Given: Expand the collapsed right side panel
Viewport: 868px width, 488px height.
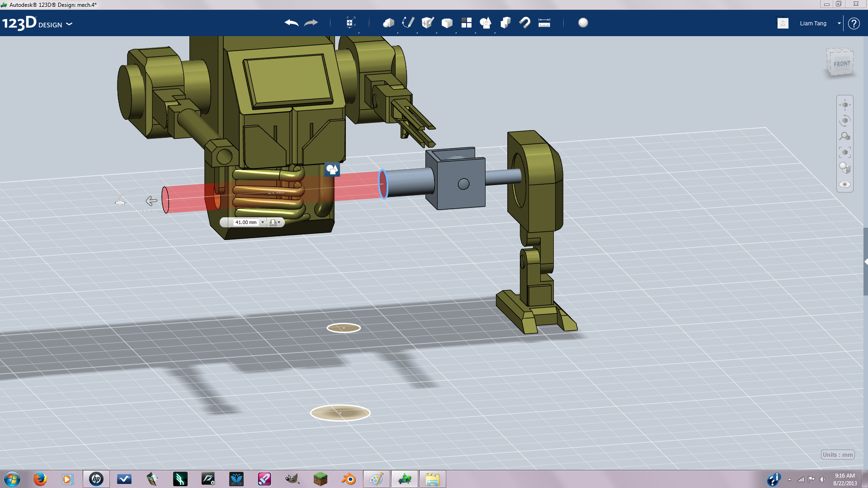Looking at the screenshot, I should pos(865,261).
